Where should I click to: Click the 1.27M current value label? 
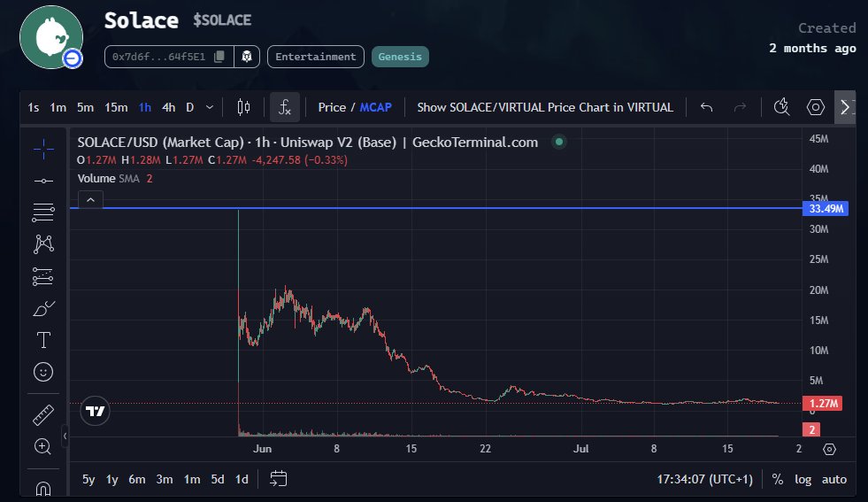pos(823,404)
